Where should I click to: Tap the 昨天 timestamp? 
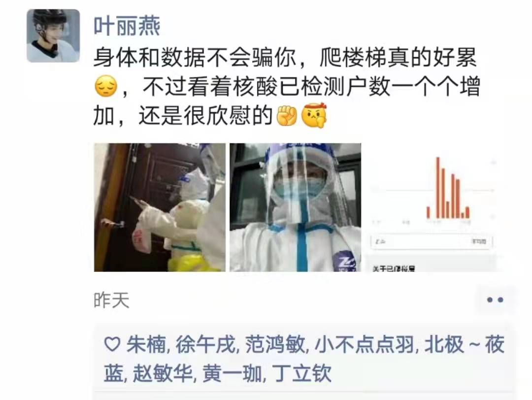point(112,300)
